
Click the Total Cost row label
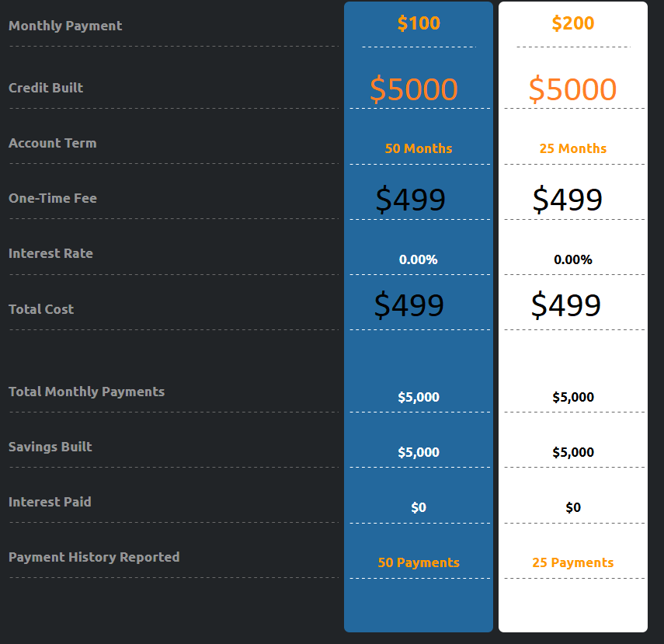(41, 309)
